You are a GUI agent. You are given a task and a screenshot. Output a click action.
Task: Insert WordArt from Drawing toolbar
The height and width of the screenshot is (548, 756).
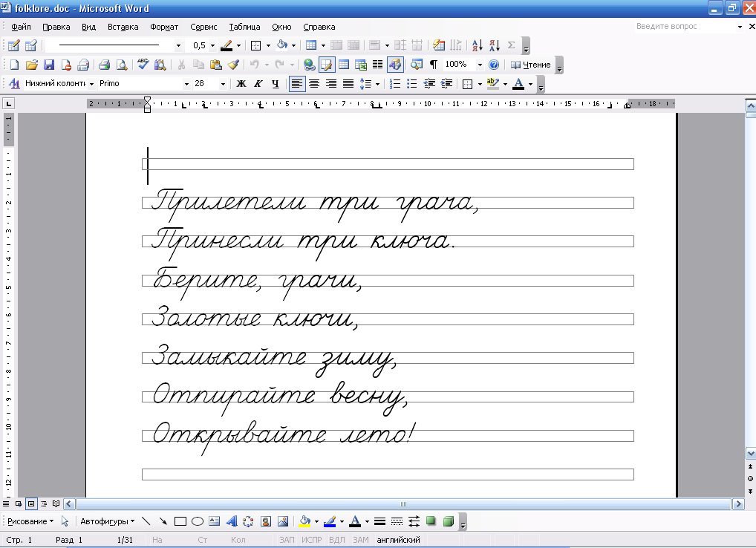(x=232, y=521)
